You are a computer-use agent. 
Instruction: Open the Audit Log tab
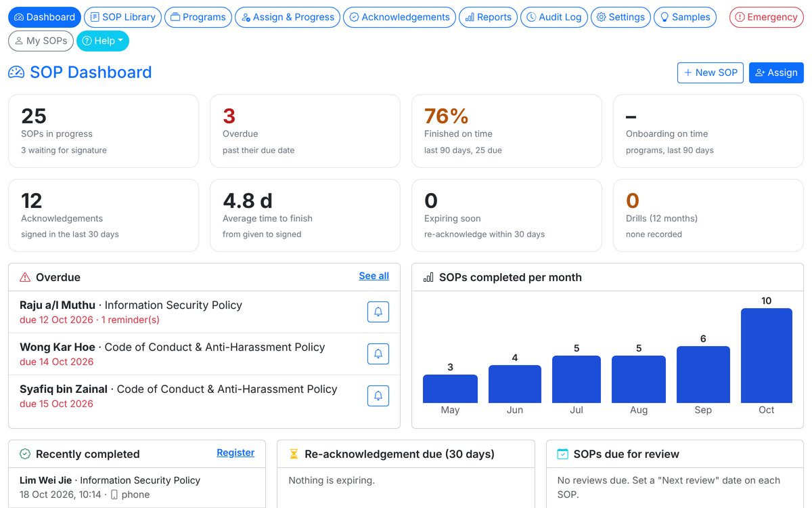(x=554, y=17)
